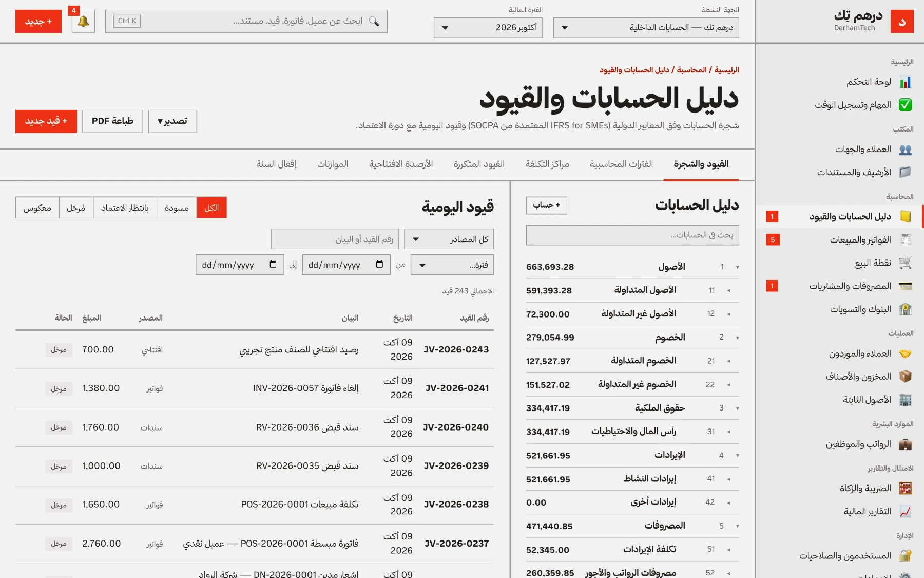924x578 pixels.
Task: Collapse the الأصول account tree node
Action: (738, 267)
